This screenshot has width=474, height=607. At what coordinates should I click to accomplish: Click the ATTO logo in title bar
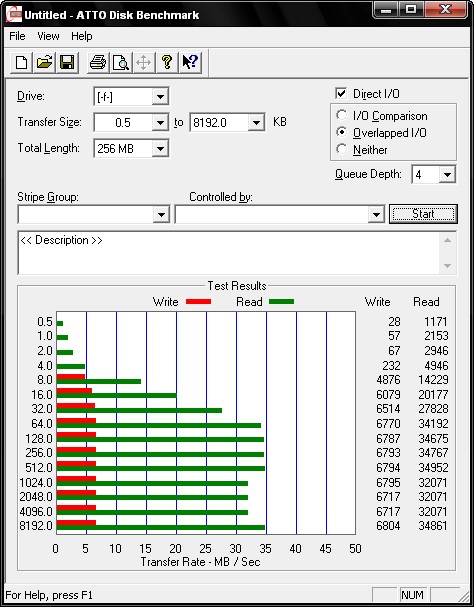click(x=14, y=15)
